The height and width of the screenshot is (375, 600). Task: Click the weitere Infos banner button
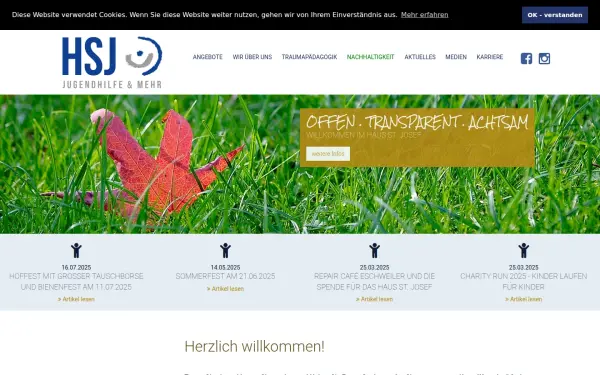click(328, 154)
